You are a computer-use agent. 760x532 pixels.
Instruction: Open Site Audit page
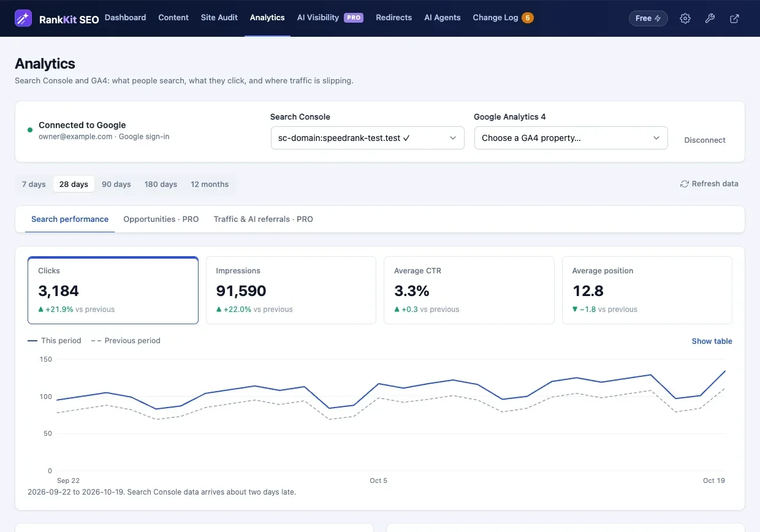[219, 18]
